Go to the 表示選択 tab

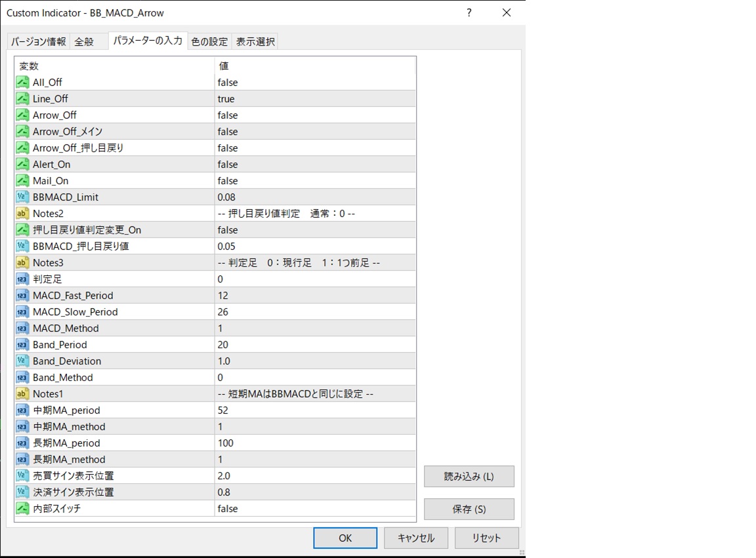(x=255, y=41)
